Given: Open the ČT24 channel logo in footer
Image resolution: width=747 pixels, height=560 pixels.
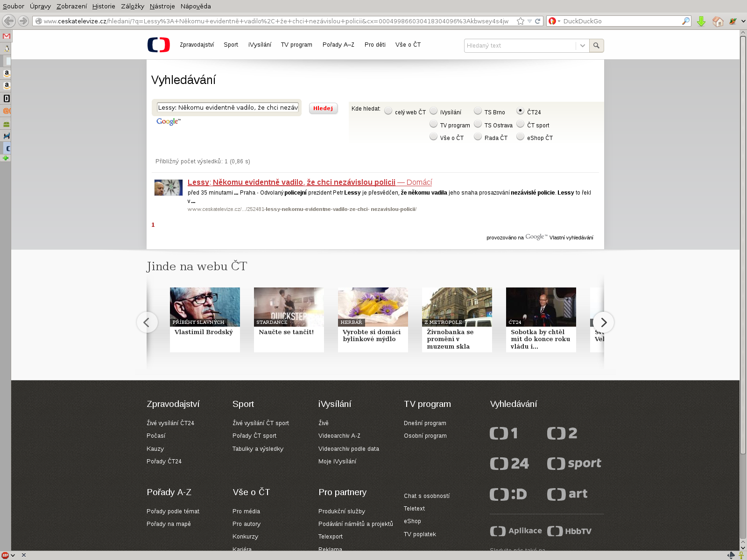Looking at the screenshot, I should (509, 463).
